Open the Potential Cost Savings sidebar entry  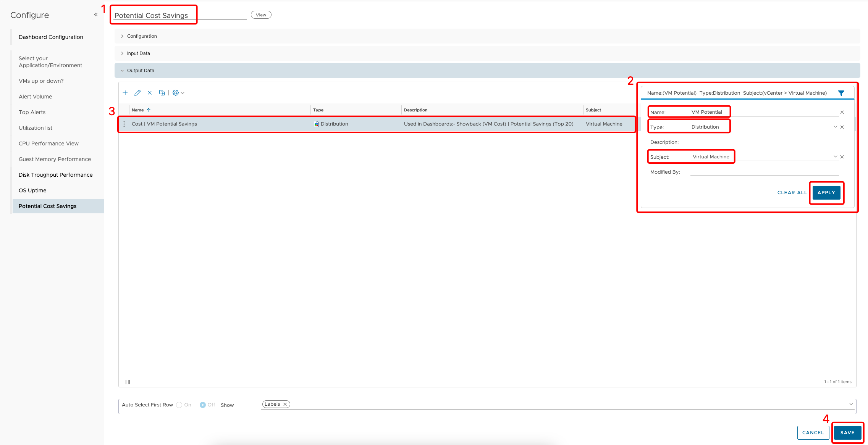tap(47, 206)
